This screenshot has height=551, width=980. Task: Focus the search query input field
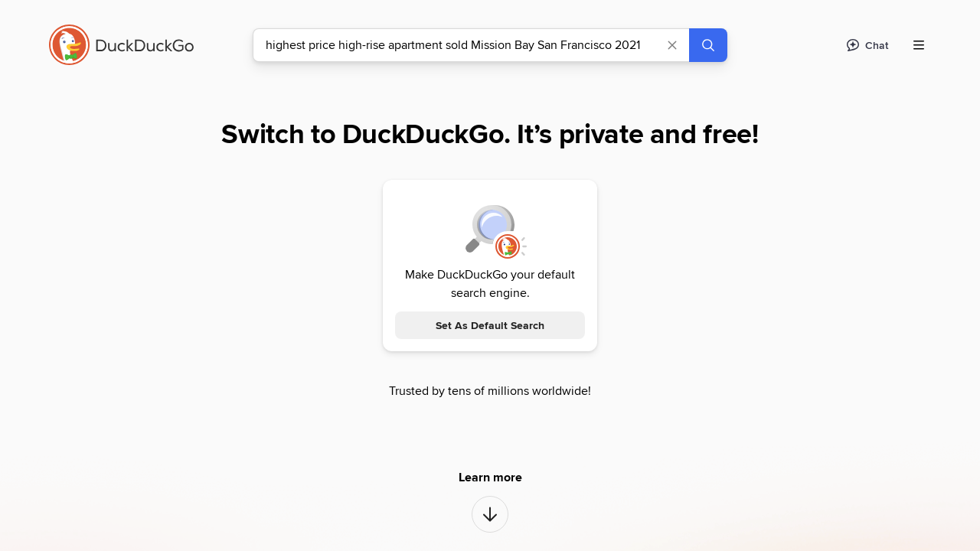[x=459, y=45]
